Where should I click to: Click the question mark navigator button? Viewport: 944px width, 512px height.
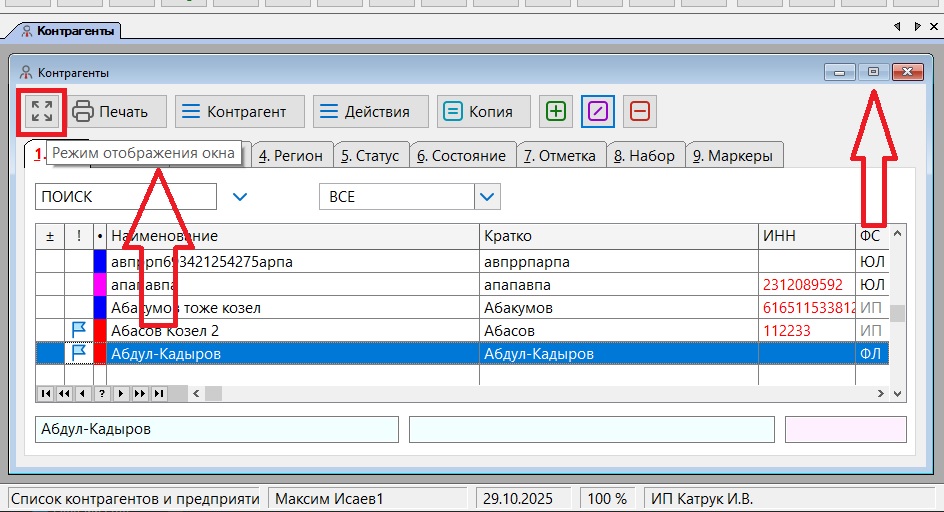pos(101,394)
